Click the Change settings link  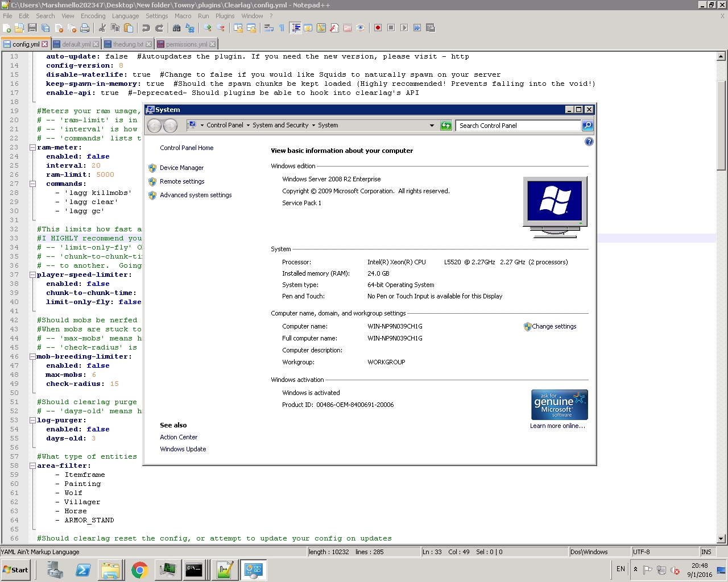(553, 326)
